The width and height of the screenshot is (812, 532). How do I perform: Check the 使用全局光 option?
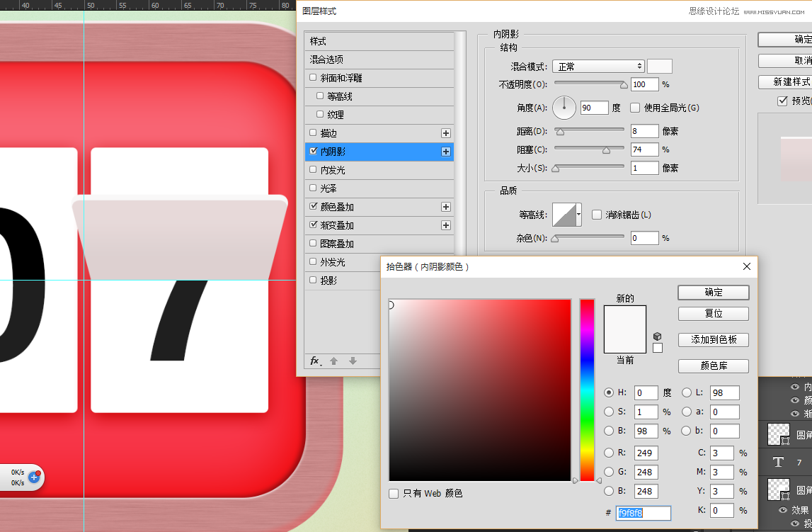point(635,108)
